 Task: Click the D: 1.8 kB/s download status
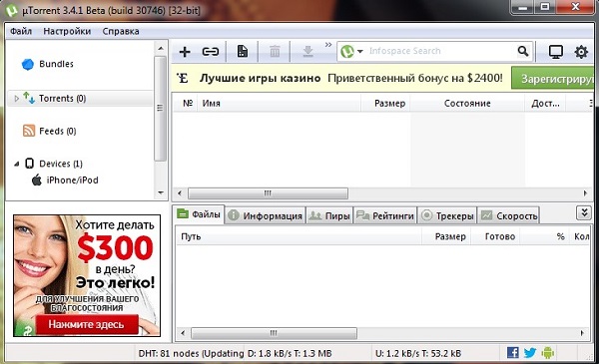290,353
